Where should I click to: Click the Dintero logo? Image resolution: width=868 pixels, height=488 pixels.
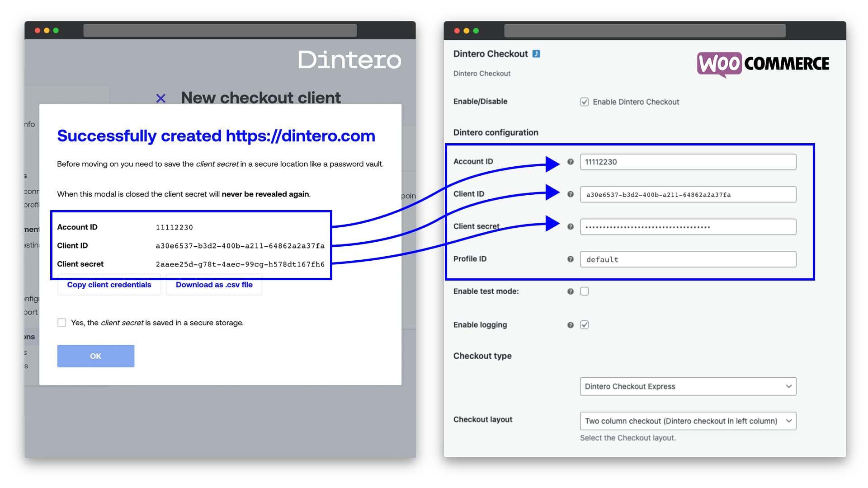coord(349,60)
